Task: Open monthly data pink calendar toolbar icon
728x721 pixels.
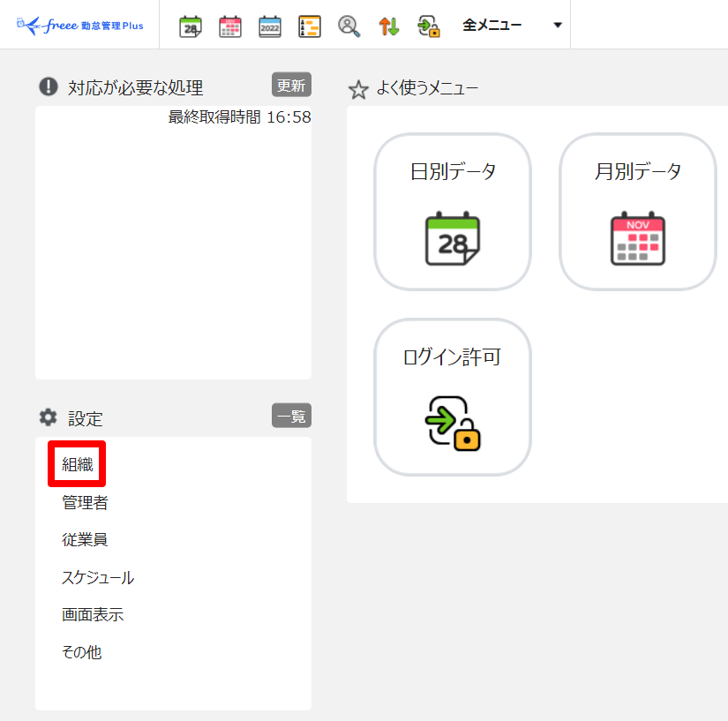Action: (x=230, y=26)
